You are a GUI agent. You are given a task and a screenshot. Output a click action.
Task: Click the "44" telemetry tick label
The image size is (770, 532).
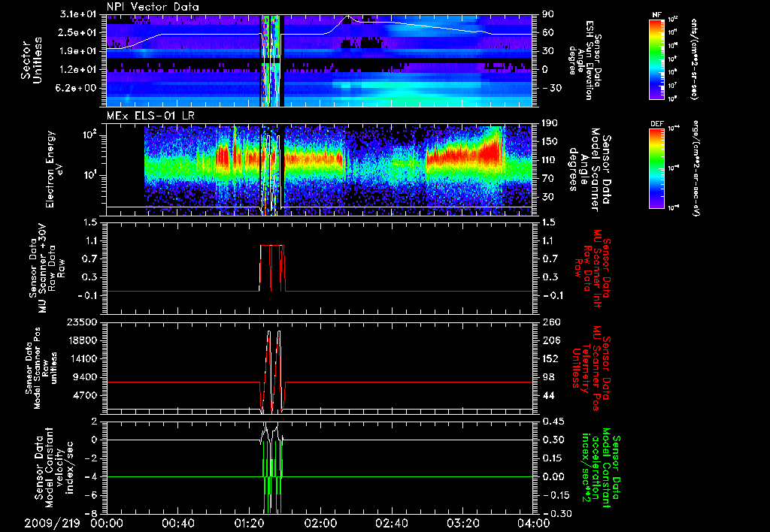[x=548, y=395]
